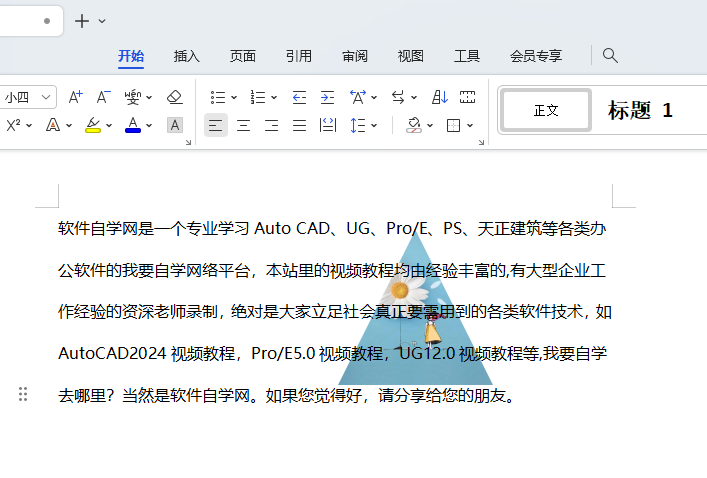Click the text 去哪里？当然是软件自学网
Image resolution: width=707 pixels, height=478 pixels.
154,396
